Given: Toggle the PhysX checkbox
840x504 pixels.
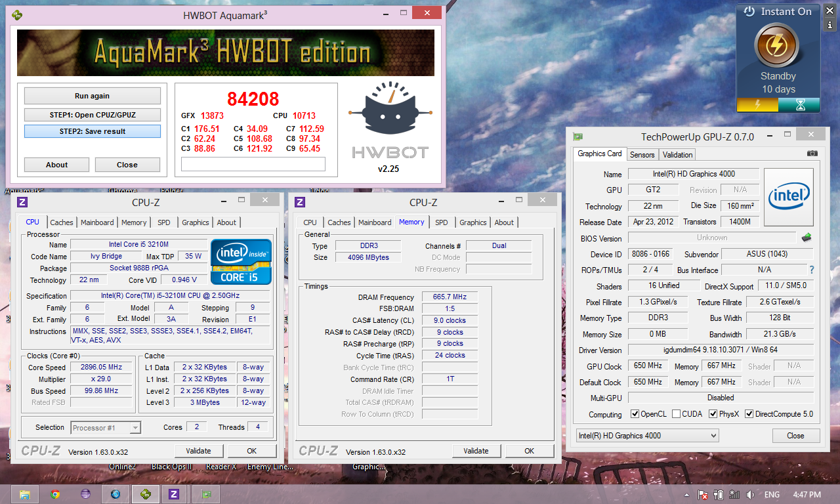Looking at the screenshot, I should coord(712,414).
